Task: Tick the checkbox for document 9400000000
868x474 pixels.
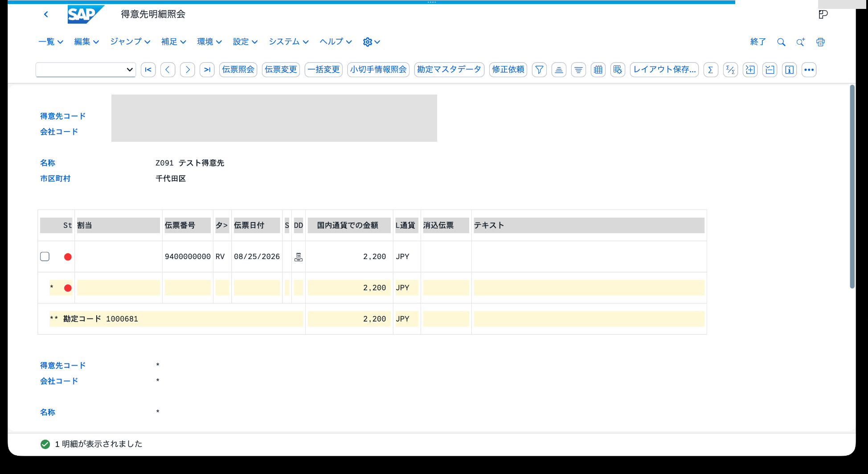Action: coord(45,256)
